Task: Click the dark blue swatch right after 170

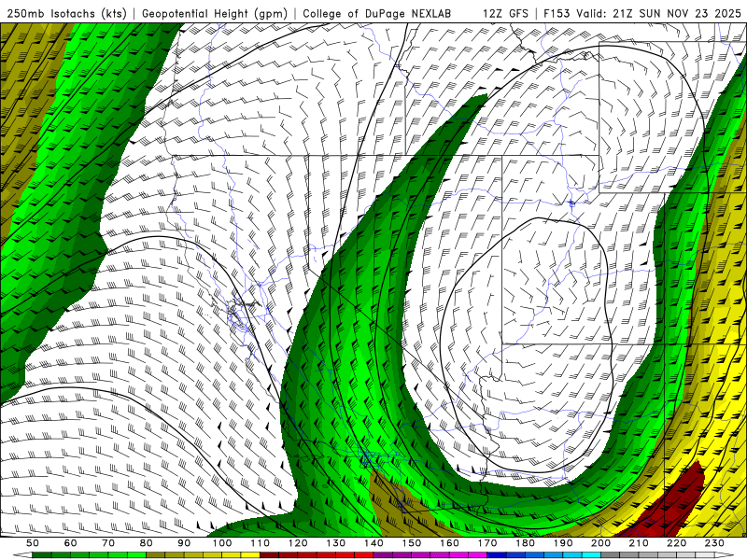Action: click(497, 554)
